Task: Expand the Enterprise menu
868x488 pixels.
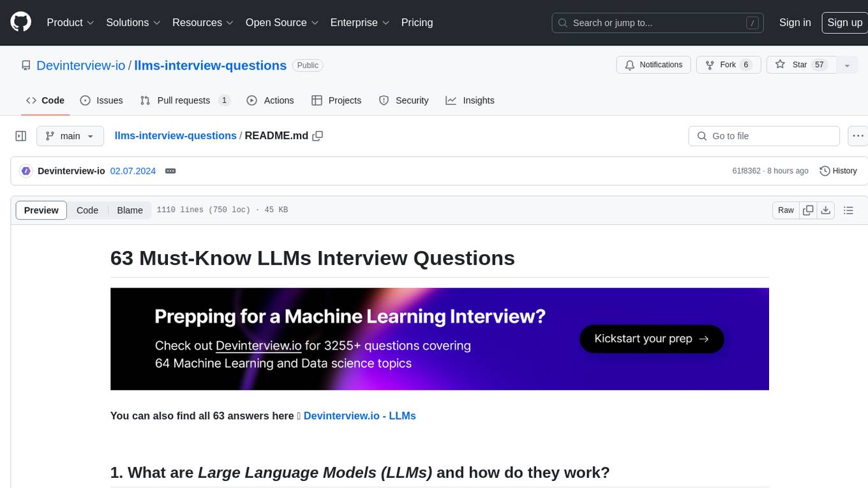Action: click(x=359, y=22)
